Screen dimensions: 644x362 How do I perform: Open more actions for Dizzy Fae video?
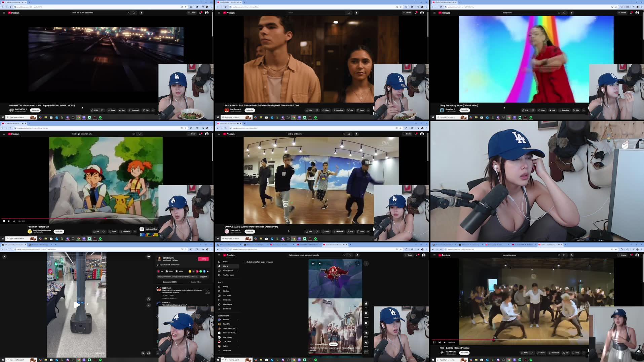coord(583,110)
